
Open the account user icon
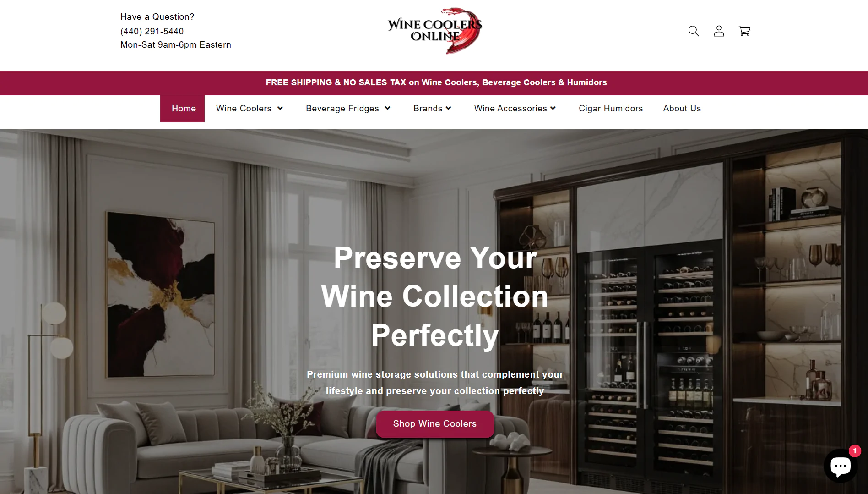tap(719, 31)
